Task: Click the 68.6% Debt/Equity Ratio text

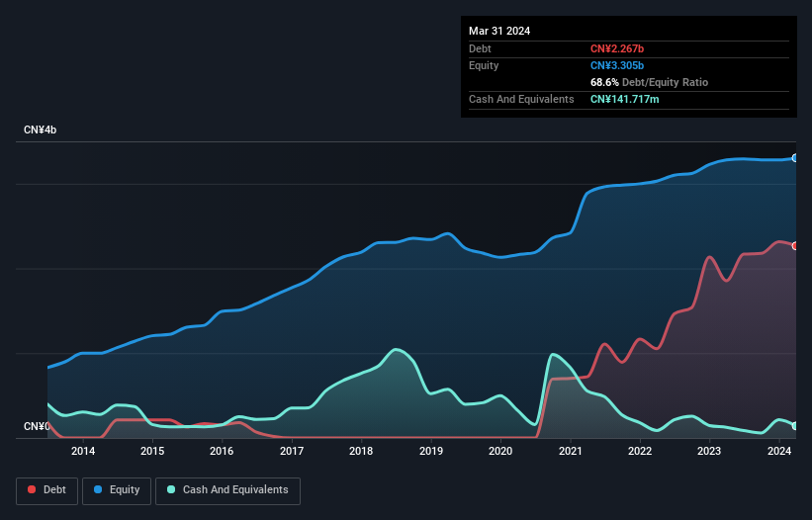Action: [x=649, y=82]
